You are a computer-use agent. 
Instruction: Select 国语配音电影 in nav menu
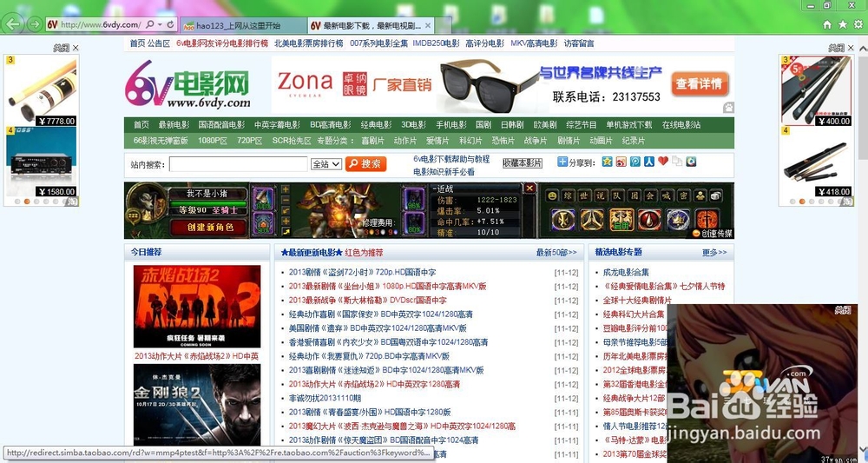pyautogui.click(x=221, y=124)
